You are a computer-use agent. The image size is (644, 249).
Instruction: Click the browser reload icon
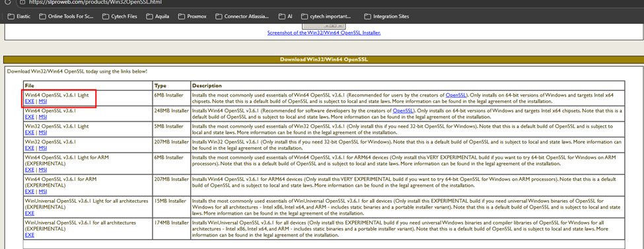[8, 2]
